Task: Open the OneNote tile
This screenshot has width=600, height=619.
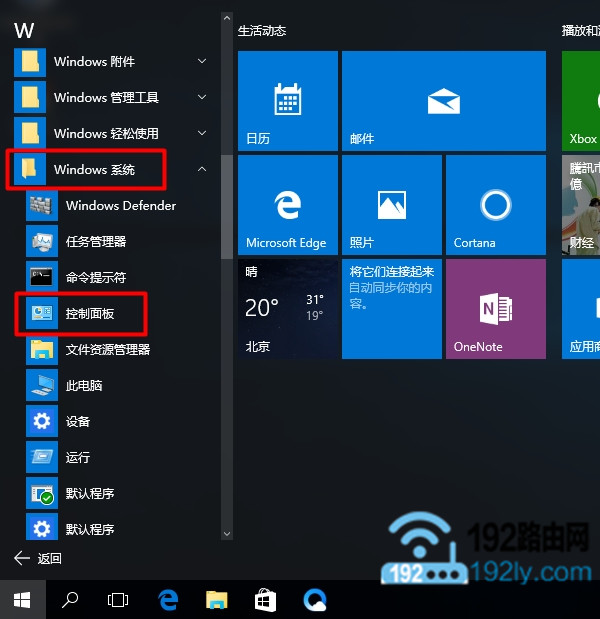Action: click(495, 309)
